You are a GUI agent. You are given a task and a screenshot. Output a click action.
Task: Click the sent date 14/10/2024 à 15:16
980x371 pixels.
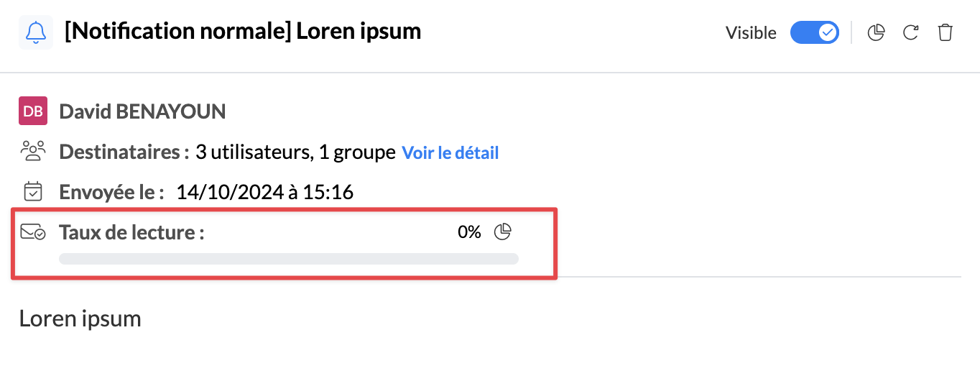[264, 192]
